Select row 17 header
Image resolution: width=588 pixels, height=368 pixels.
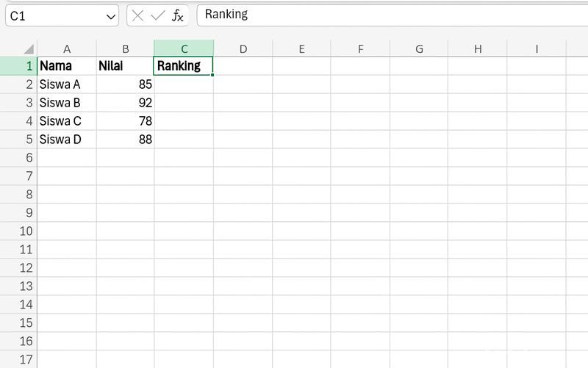click(18, 360)
